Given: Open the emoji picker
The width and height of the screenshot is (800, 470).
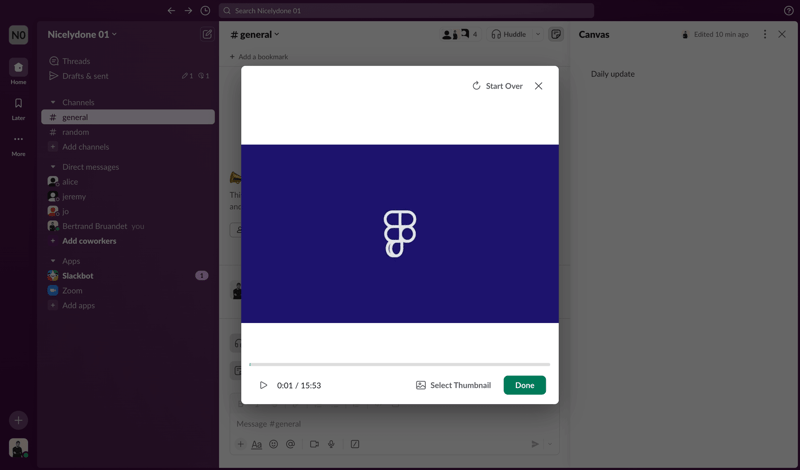Looking at the screenshot, I should tap(273, 444).
